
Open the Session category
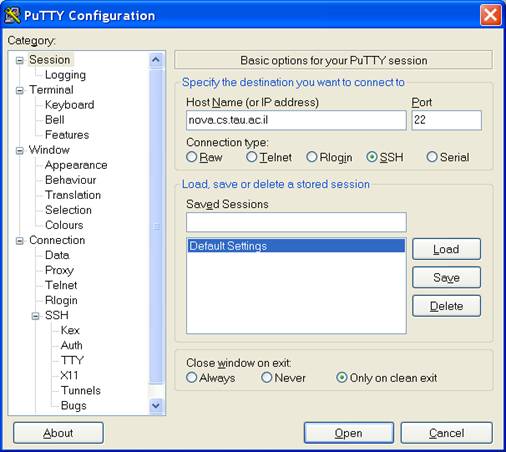point(50,60)
